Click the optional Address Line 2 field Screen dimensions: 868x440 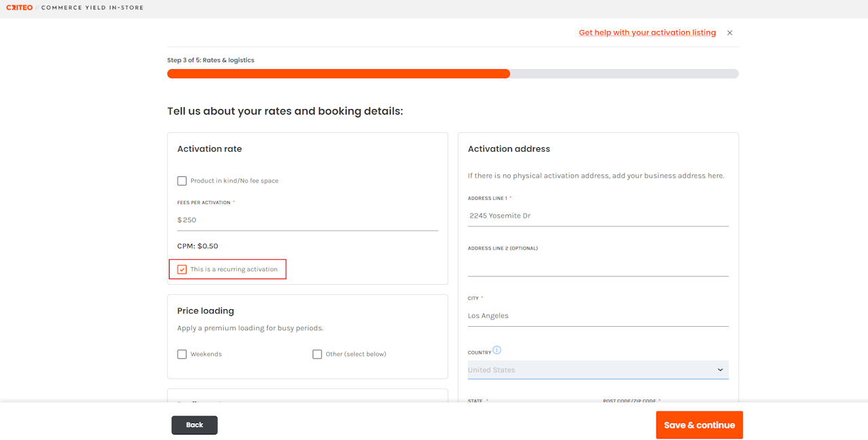pos(597,266)
